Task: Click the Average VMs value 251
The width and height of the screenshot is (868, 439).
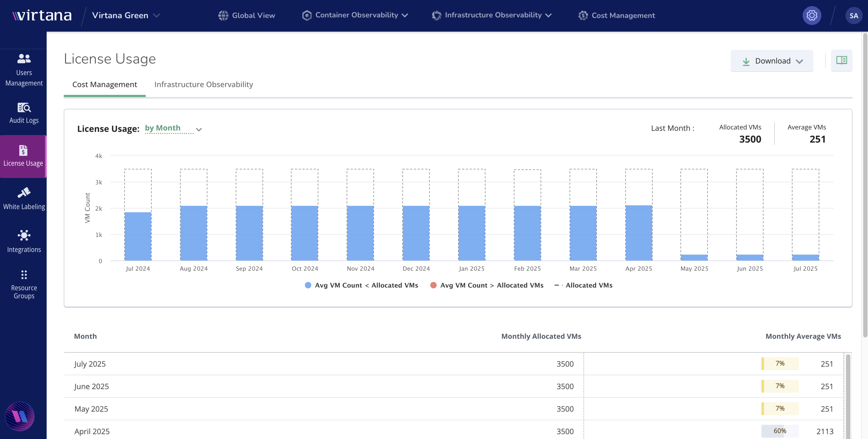Action: tap(818, 139)
